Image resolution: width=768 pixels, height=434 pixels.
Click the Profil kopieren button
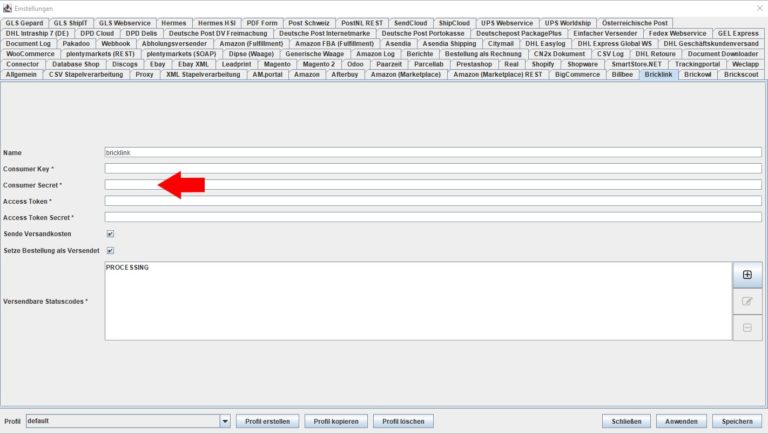336,421
